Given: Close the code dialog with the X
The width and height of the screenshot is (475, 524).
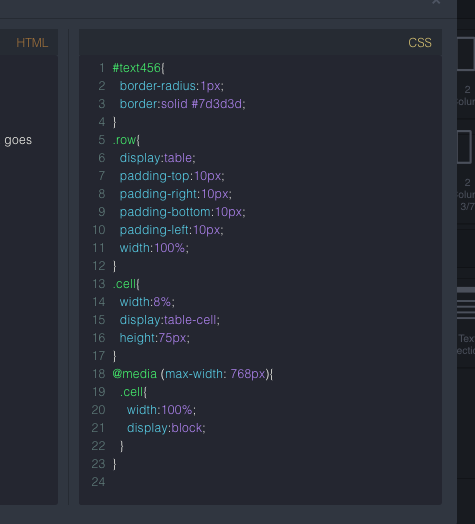Looking at the screenshot, I should point(436,2).
